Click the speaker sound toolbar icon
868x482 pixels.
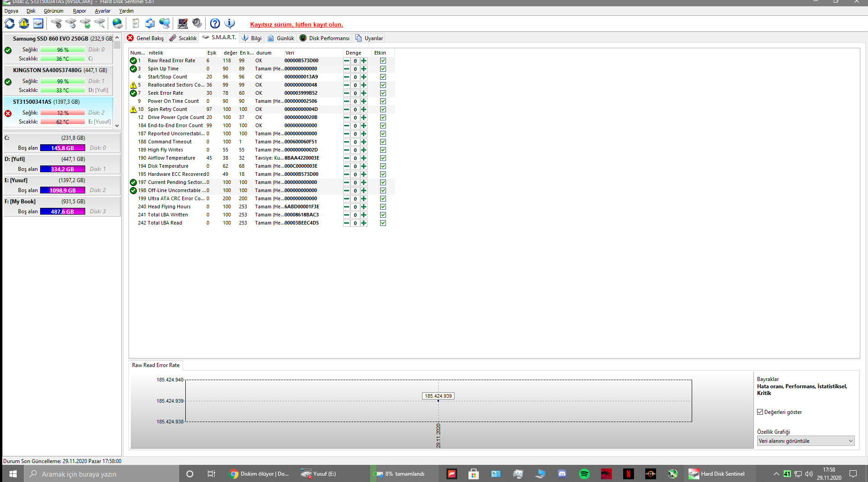[197, 23]
